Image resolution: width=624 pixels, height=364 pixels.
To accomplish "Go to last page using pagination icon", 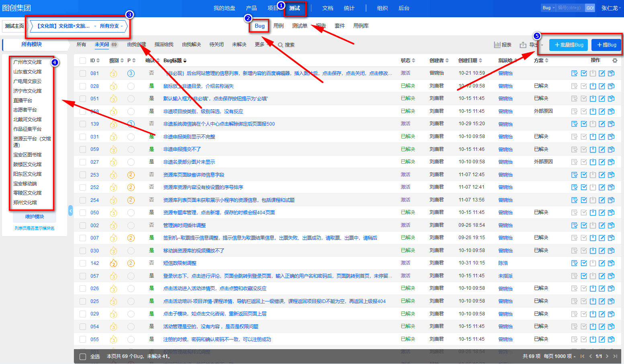I will [x=615, y=356].
